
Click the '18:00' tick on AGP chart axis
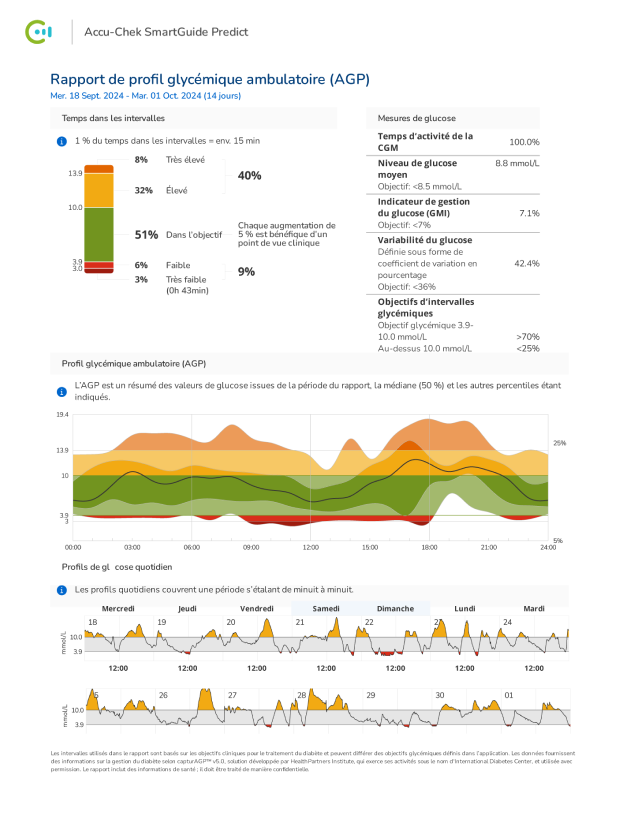point(429,547)
